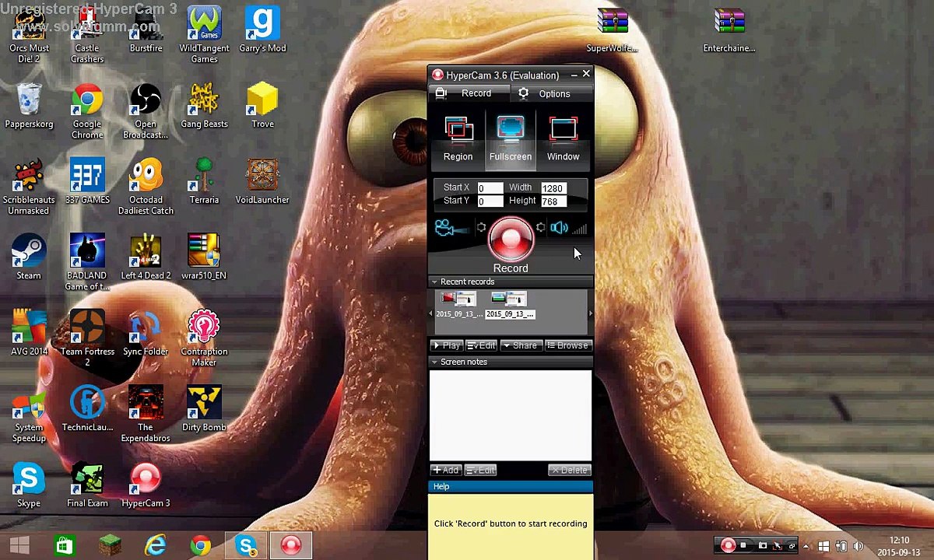934x560 pixels.
Task: Open audio settings gear right of Record
Action: 540,227
